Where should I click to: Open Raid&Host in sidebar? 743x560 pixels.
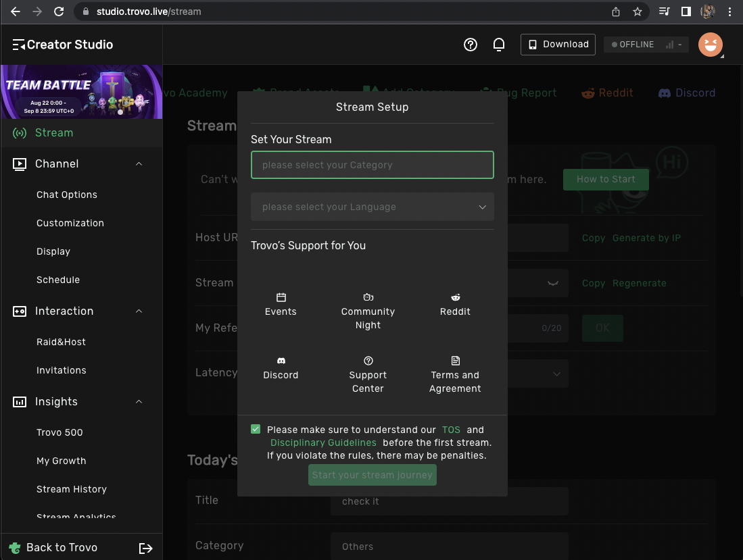pyautogui.click(x=61, y=342)
